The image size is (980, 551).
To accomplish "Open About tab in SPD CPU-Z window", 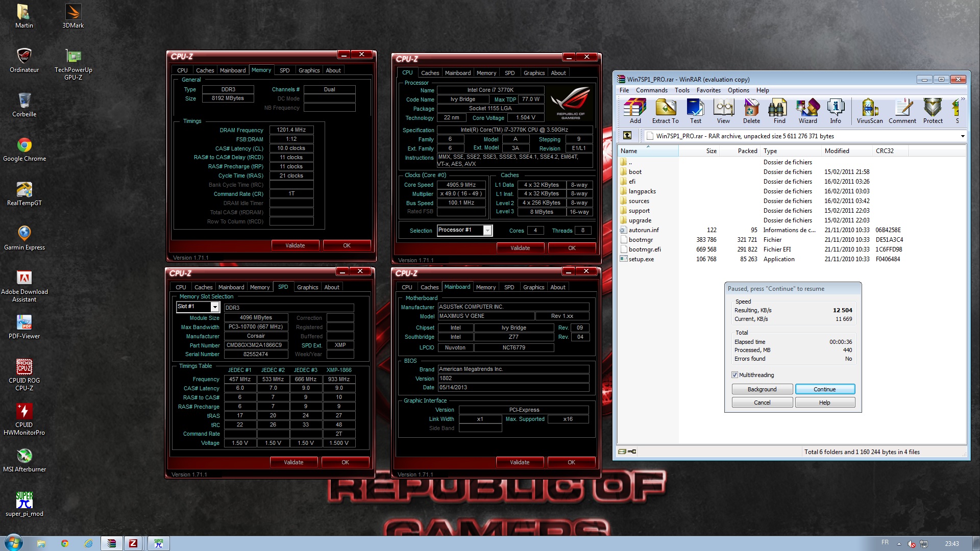I will 332,287.
